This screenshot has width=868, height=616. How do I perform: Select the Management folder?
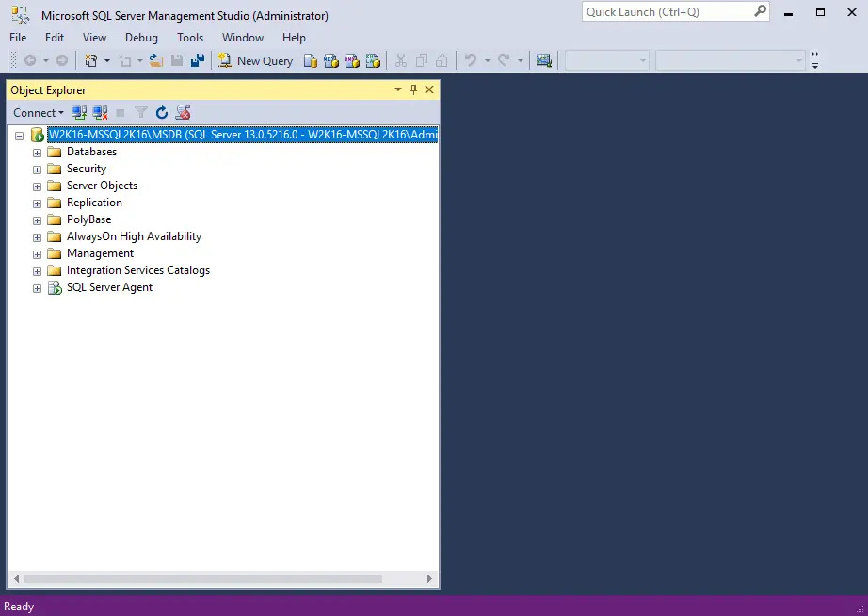(x=100, y=253)
